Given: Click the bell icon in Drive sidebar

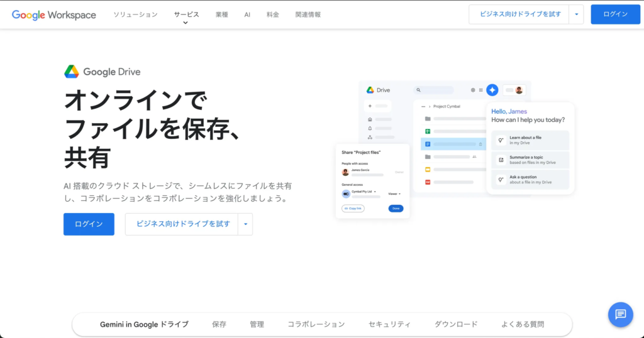Looking at the screenshot, I should pyautogui.click(x=370, y=128).
